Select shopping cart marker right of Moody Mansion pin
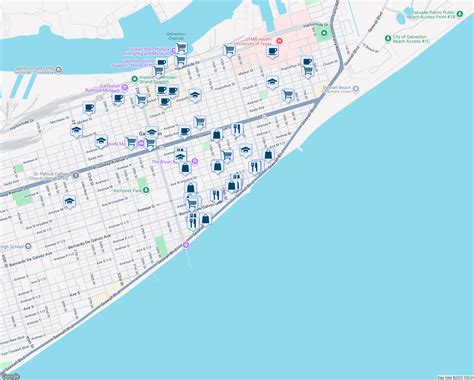This screenshot has width=474, height=380. coord(151,144)
